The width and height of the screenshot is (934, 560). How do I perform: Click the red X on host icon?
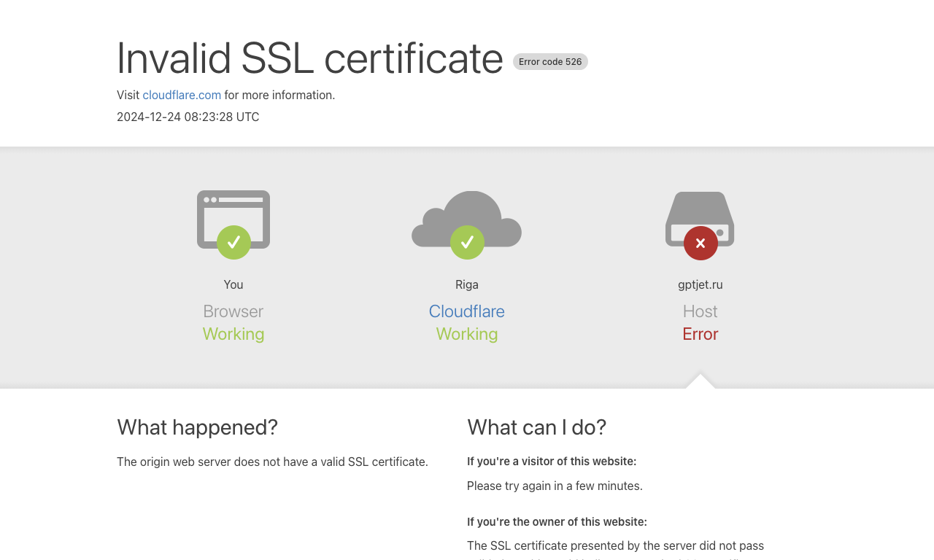(x=700, y=243)
